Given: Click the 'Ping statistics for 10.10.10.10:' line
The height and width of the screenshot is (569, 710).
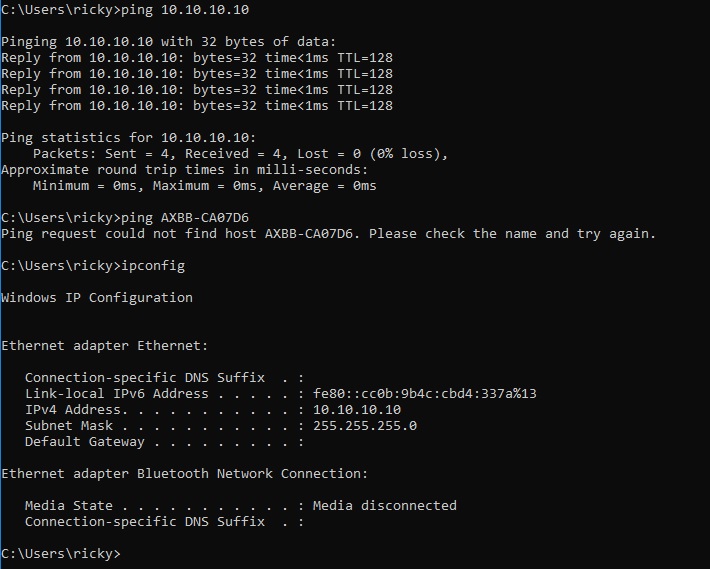Looking at the screenshot, I should 129,138.
